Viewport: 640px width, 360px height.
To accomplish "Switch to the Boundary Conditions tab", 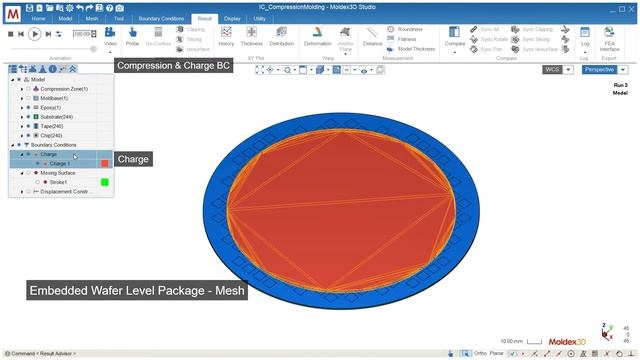I will point(161,19).
